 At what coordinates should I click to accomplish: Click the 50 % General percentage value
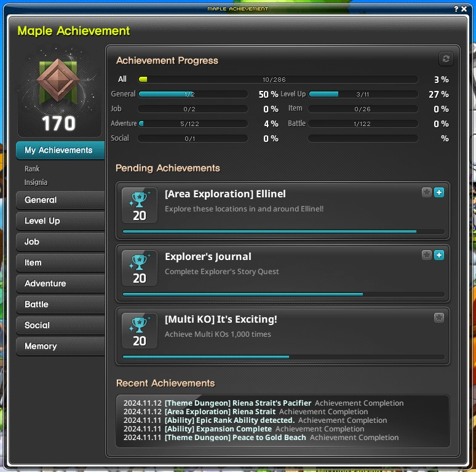pos(268,95)
